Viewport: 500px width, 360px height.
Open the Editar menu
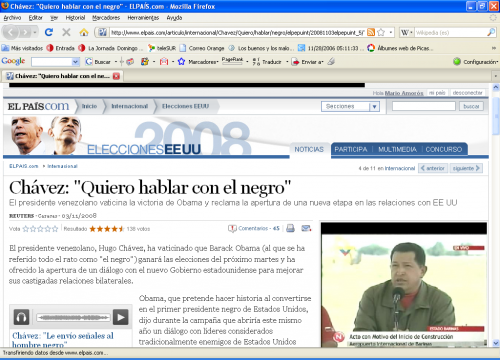click(x=35, y=18)
